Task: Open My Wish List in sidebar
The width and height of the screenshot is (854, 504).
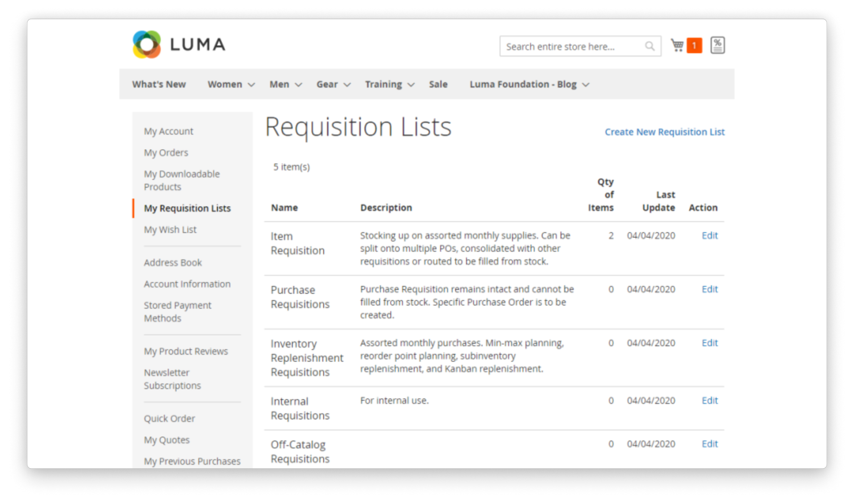Action: pos(170,229)
